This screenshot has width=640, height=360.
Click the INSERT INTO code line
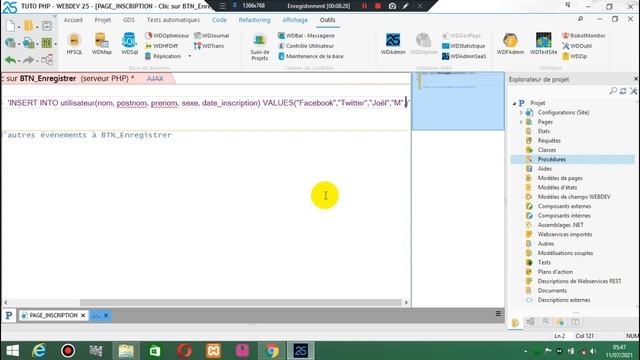[207, 103]
